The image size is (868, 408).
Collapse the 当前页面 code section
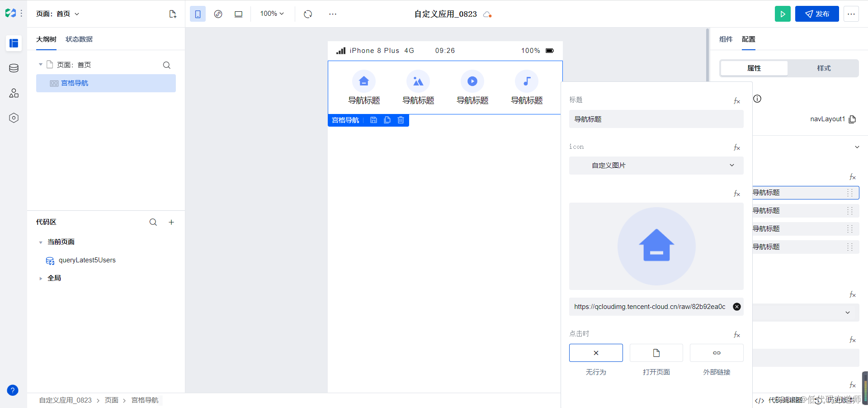click(x=41, y=242)
